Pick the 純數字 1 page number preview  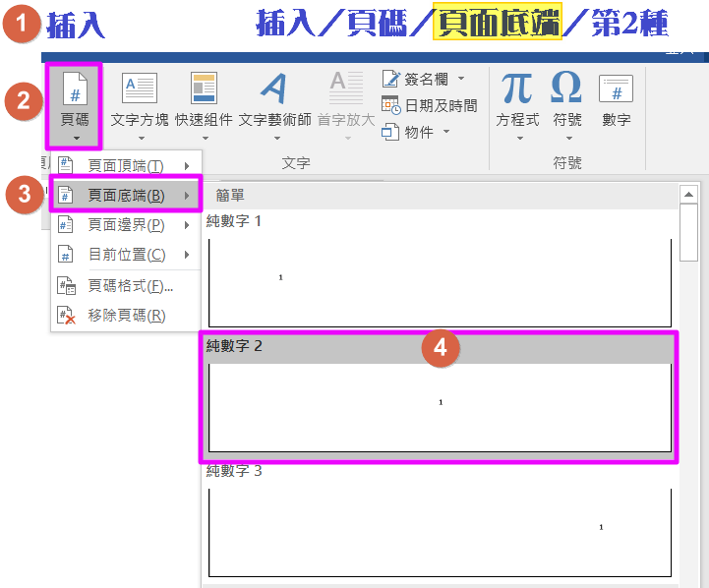click(x=440, y=282)
